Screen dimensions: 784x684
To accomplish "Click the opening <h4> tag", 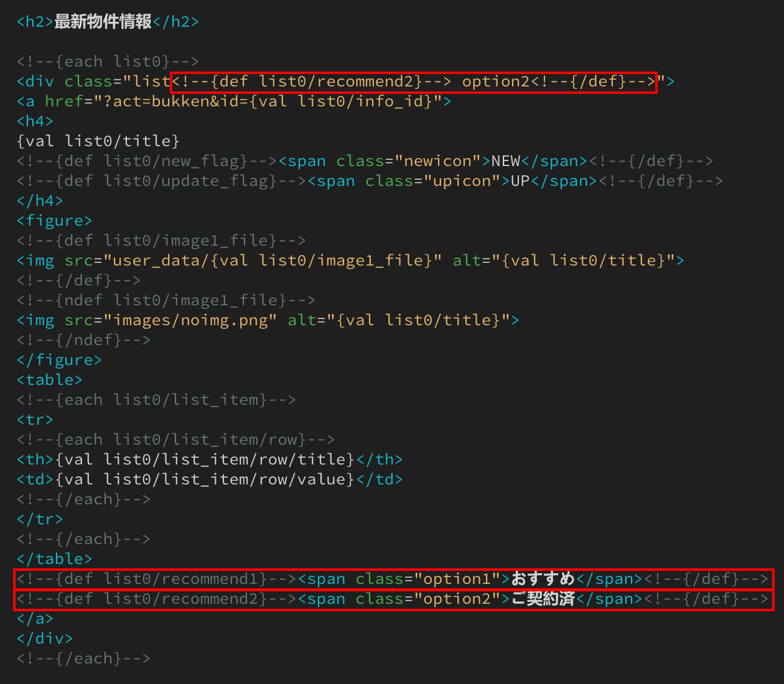I will coord(35,121).
